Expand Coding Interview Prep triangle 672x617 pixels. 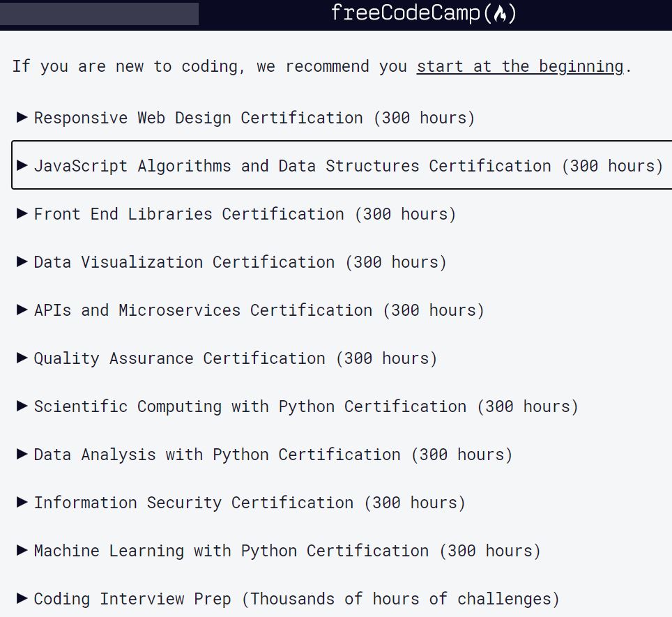pyautogui.click(x=22, y=597)
